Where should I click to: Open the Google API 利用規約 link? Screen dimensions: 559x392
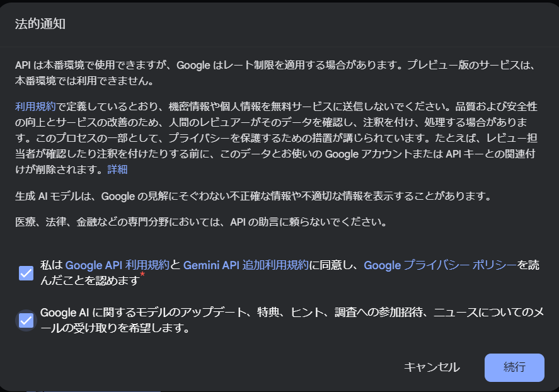coord(117,265)
